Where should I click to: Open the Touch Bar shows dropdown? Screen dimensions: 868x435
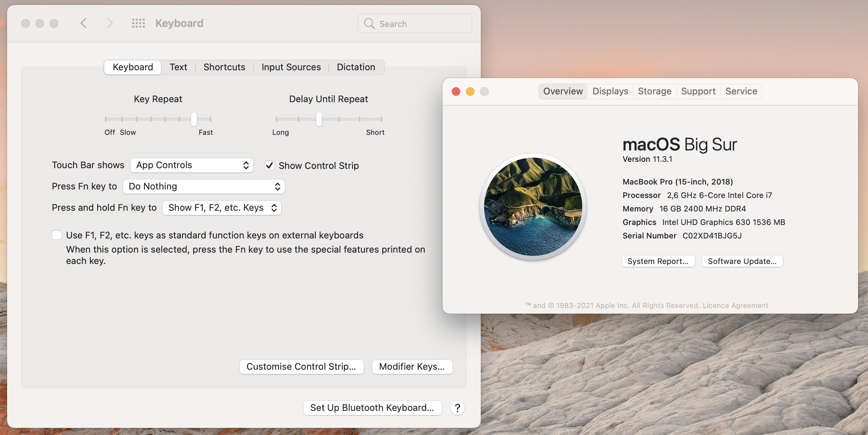(x=192, y=165)
